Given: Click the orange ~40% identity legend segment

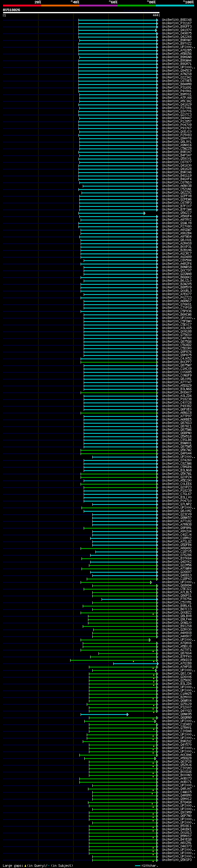Looking at the screenshot, I should click(x=61, y=6).
